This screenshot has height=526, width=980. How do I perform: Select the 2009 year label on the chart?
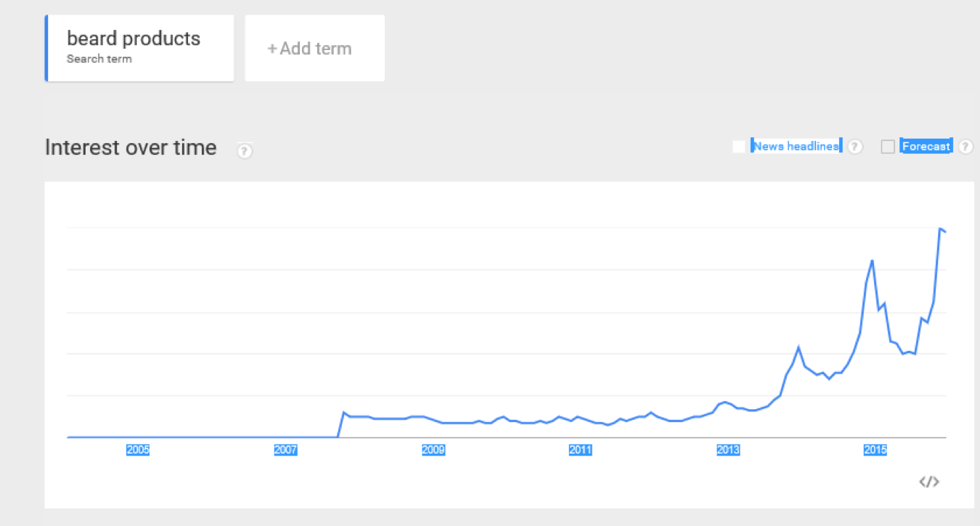coord(433,450)
